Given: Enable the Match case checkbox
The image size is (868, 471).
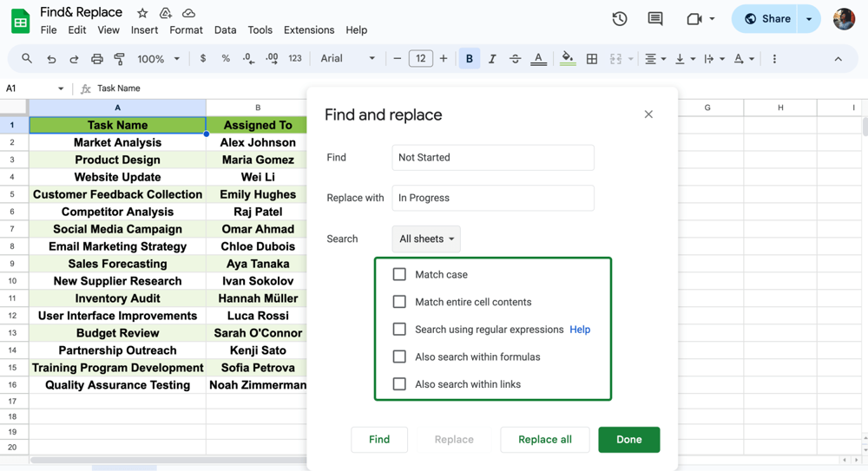Looking at the screenshot, I should 399,274.
